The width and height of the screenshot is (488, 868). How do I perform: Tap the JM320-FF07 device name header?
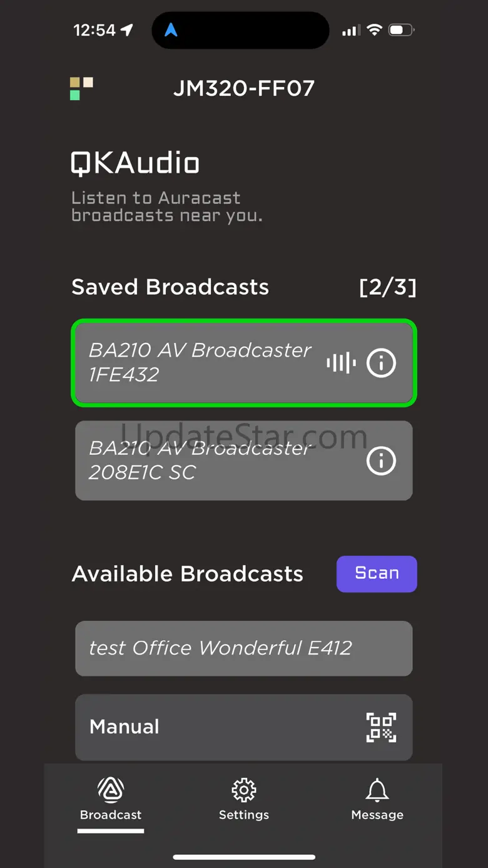243,88
